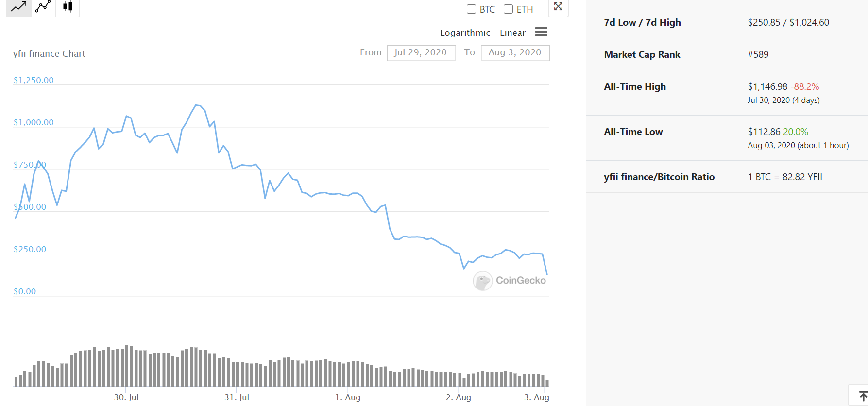Click the 2. Aug axis marker
The height and width of the screenshot is (406, 868).
pos(459,397)
